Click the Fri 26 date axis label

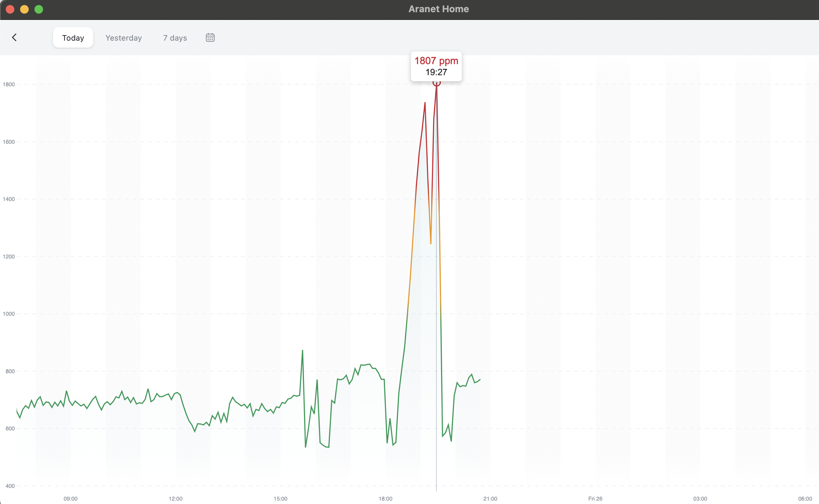coord(595,499)
